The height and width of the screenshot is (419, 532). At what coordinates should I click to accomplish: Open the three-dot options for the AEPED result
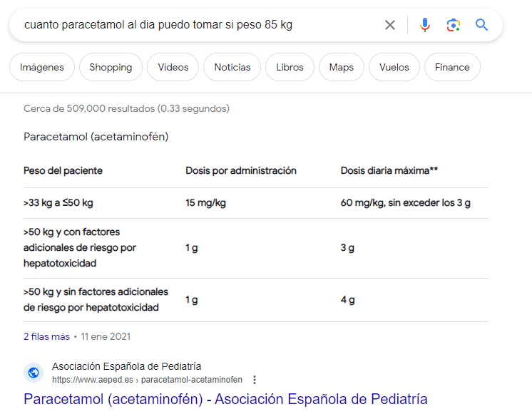(255, 380)
